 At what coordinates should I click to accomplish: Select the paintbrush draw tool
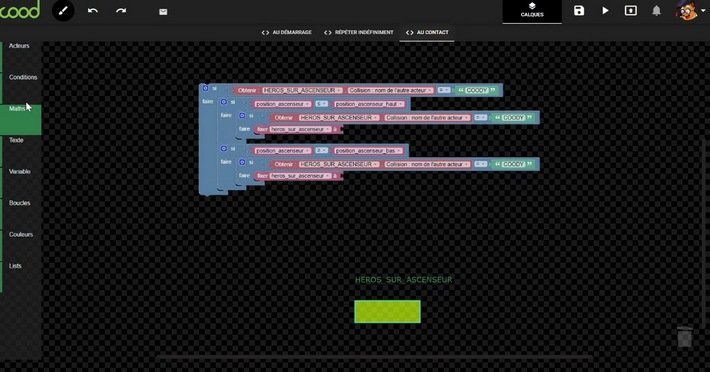[63, 10]
